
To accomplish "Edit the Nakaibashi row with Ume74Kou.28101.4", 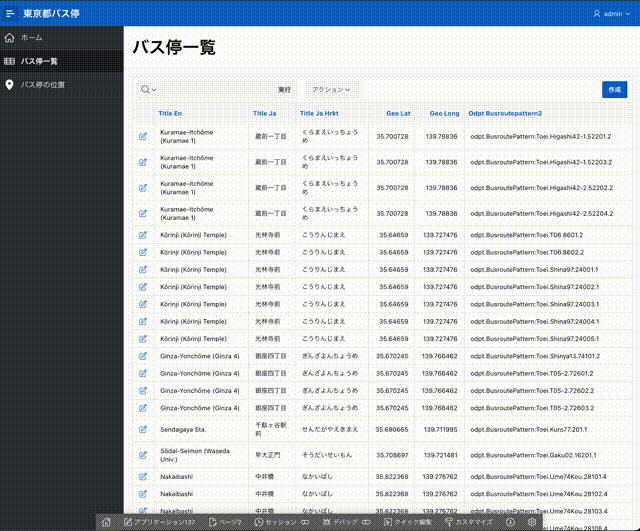I will point(143,477).
